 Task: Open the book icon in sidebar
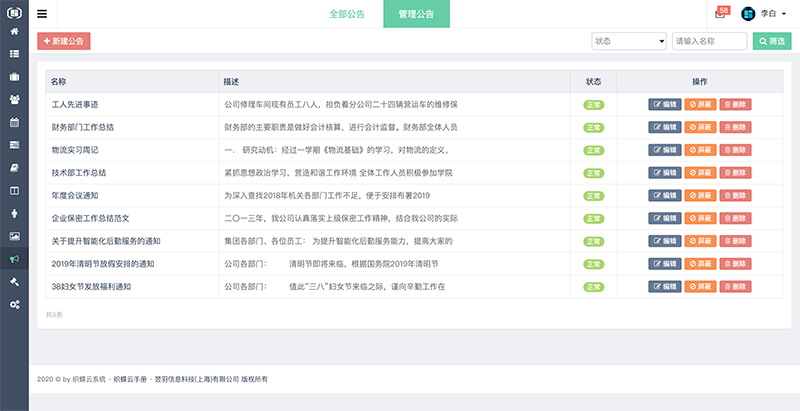click(x=14, y=168)
